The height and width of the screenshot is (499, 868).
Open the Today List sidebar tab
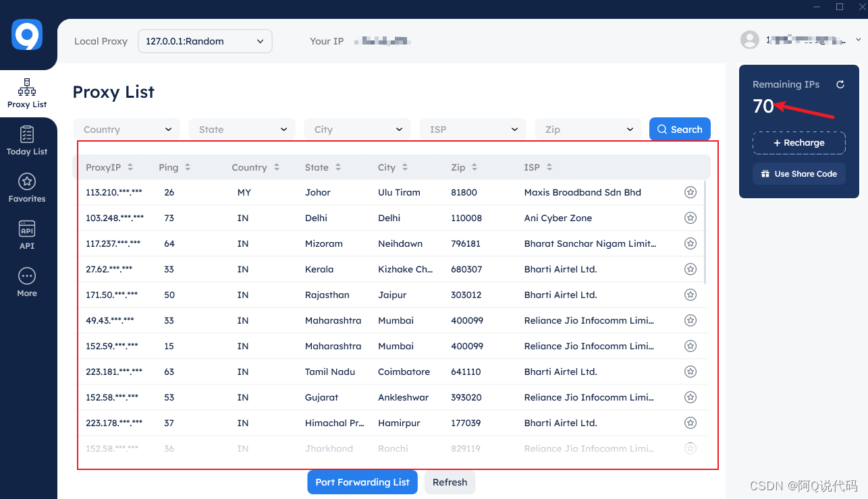27,141
